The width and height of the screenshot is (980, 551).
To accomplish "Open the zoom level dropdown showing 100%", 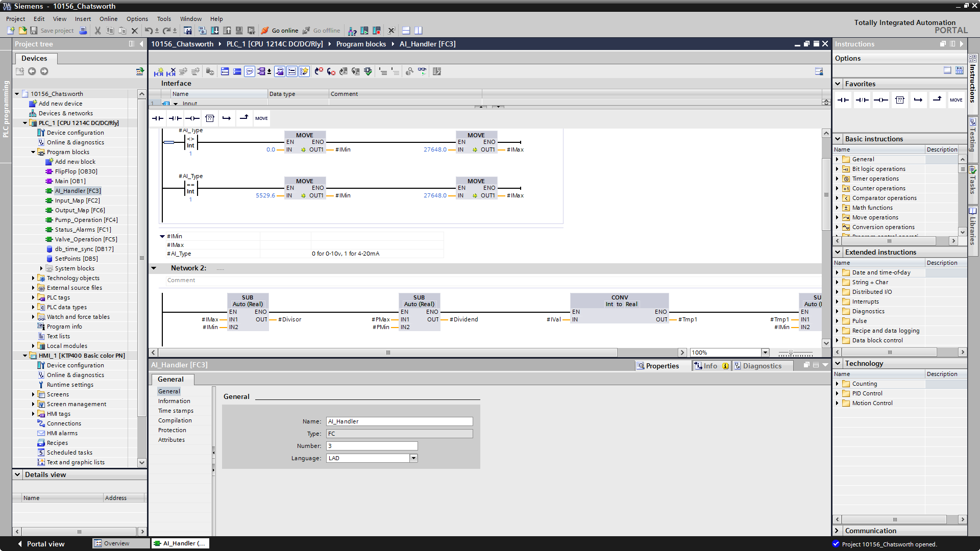I will tap(764, 352).
